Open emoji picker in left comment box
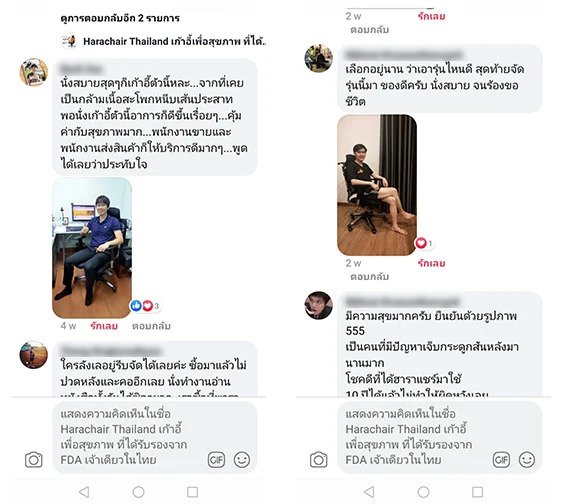 pyautogui.click(x=242, y=460)
